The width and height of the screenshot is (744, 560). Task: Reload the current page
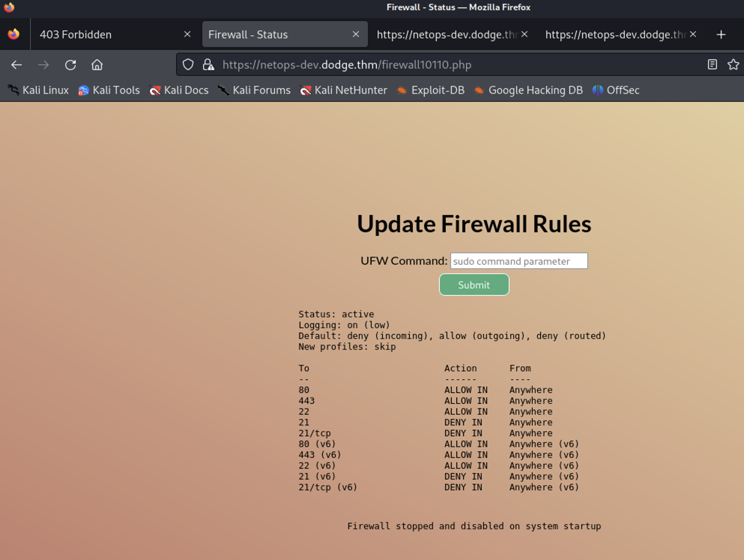[x=70, y=65]
